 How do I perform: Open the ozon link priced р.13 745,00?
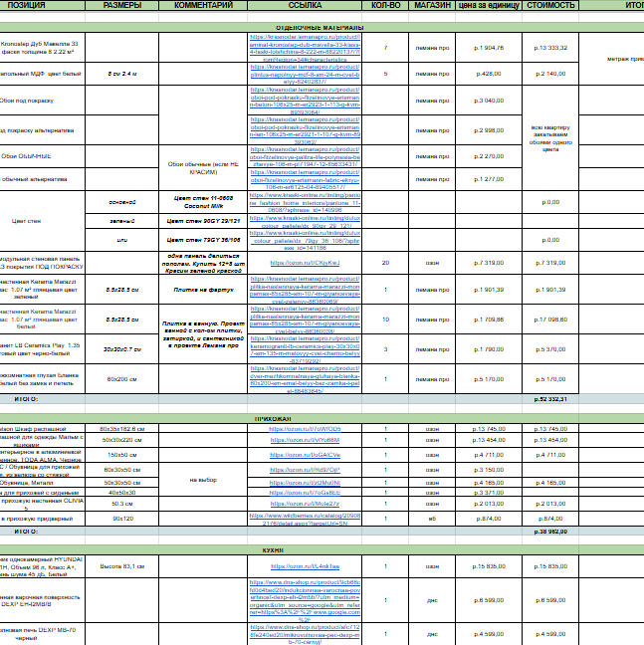tap(305, 429)
